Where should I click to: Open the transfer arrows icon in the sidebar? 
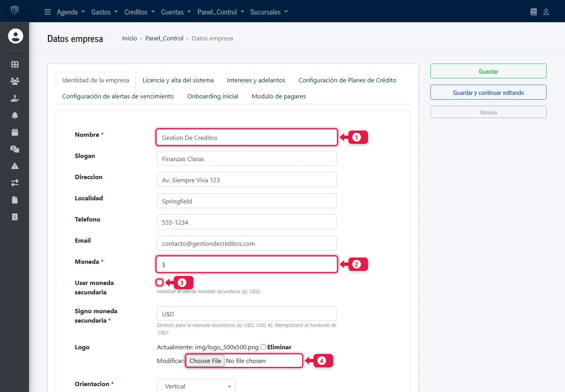(15, 183)
